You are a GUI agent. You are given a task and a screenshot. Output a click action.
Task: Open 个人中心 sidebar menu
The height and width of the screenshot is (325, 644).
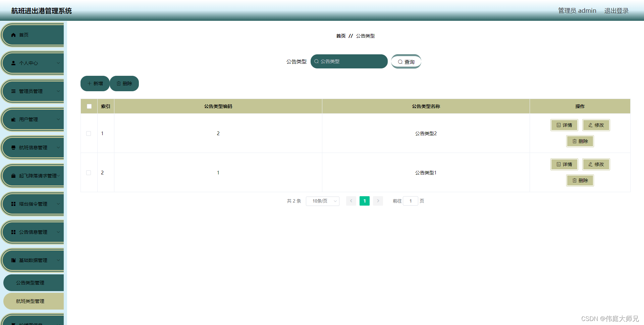tap(33, 63)
